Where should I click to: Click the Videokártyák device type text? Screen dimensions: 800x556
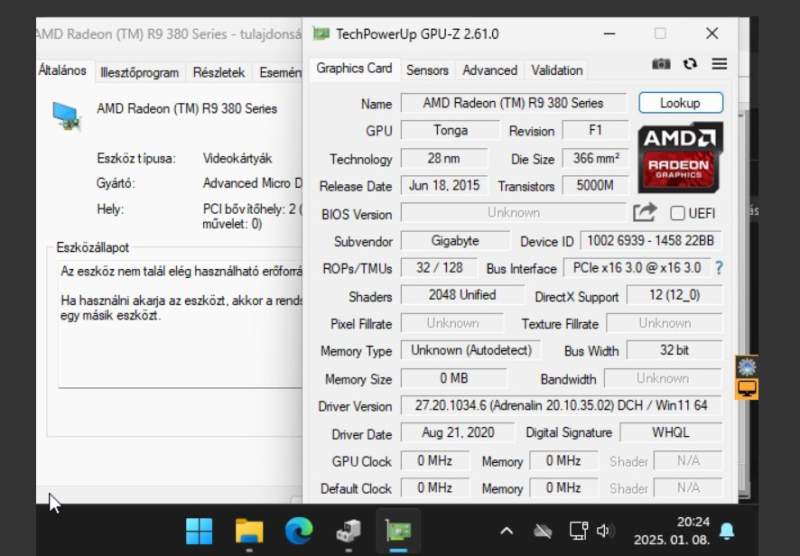[x=237, y=158]
